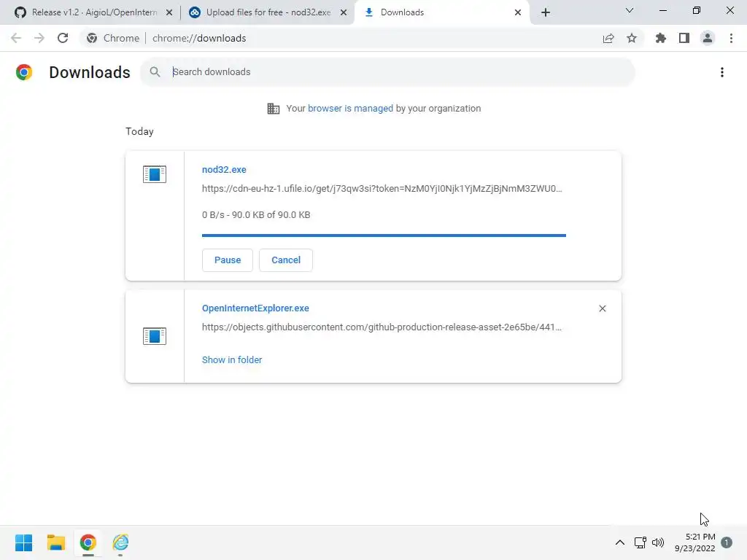Close the Downloads tab

(518, 12)
